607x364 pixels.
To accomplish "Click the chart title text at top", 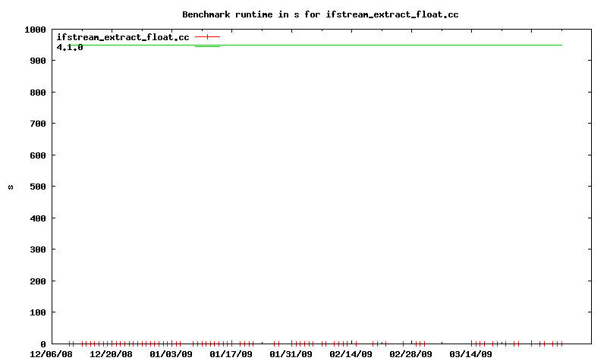I will (x=320, y=14).
